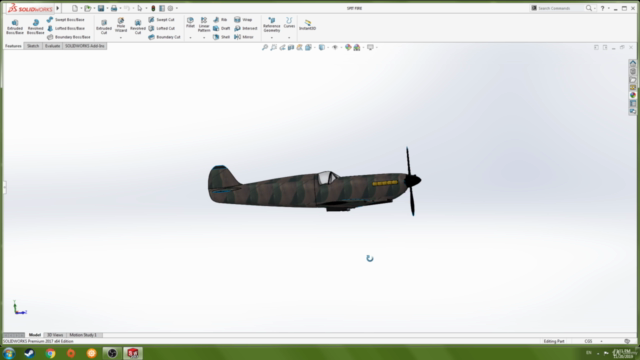Screen dimensions: 640x360
Task: Open SOLIDWORKS Resources home icon in task pane
Action: point(633,63)
